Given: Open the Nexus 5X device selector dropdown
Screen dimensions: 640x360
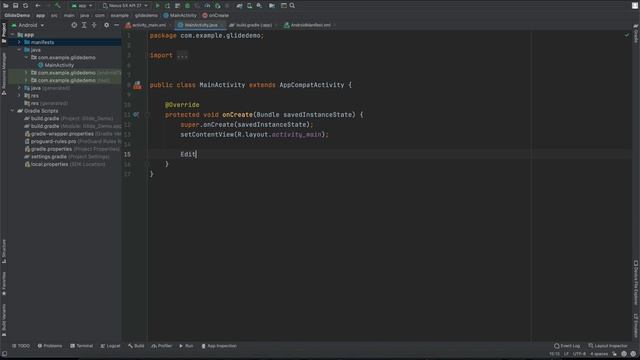Looking at the screenshot, I should click(x=125, y=6).
